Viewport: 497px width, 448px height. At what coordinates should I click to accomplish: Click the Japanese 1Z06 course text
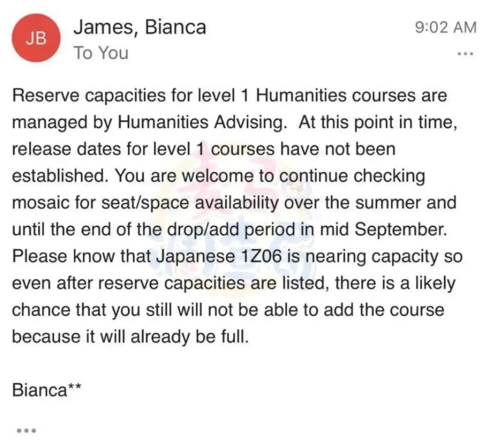(219, 256)
